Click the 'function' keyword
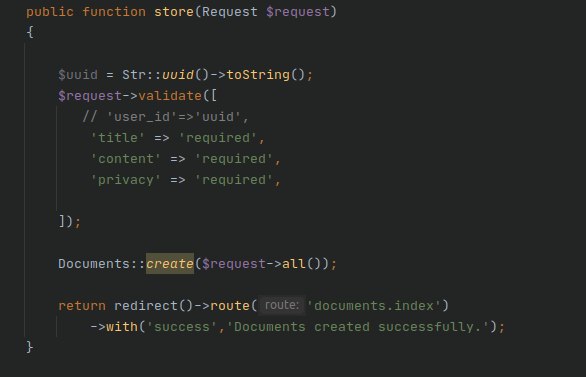The image size is (586, 377). [114, 12]
